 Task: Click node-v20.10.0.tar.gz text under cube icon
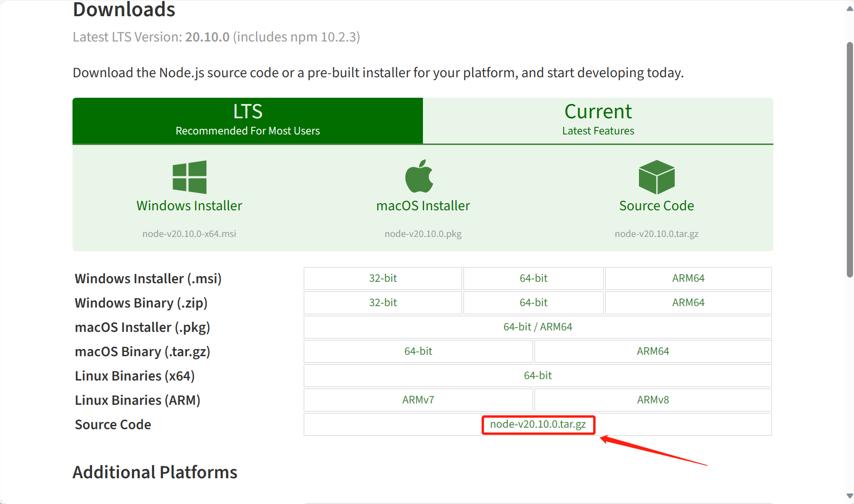click(657, 234)
